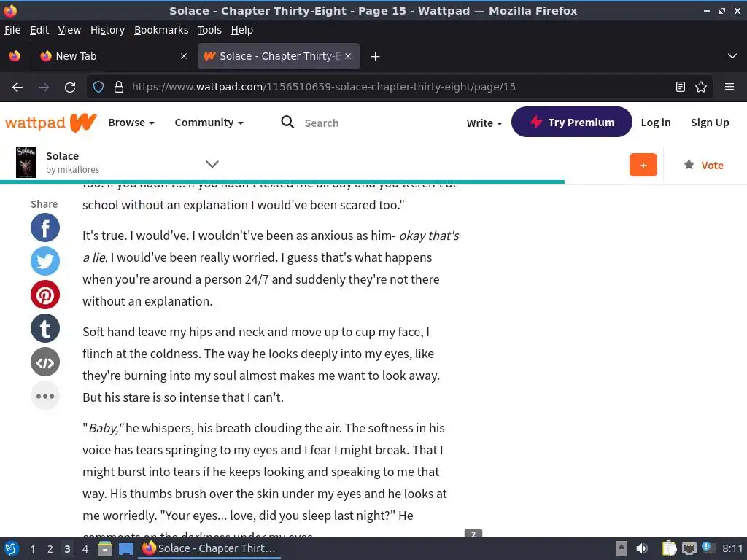Image resolution: width=747 pixels, height=560 pixels.
Task: List all tabs chevron
Action: [x=732, y=56]
